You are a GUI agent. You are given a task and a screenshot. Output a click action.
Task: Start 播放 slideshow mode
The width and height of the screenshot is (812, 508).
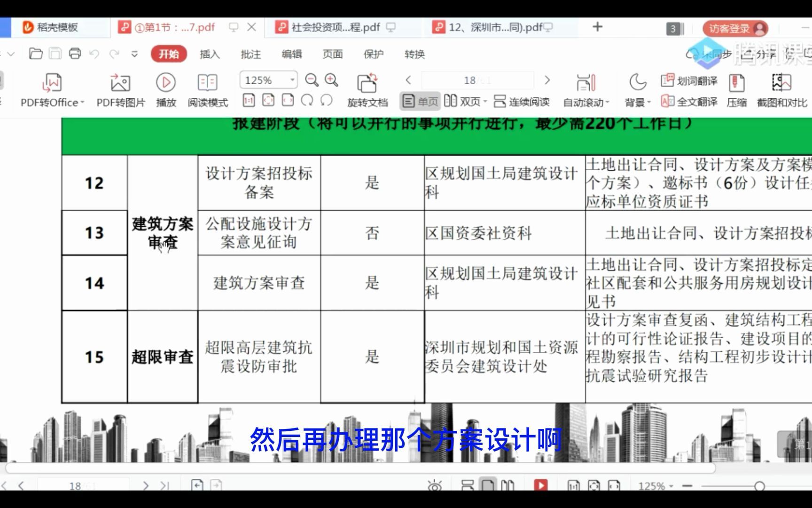point(166,90)
